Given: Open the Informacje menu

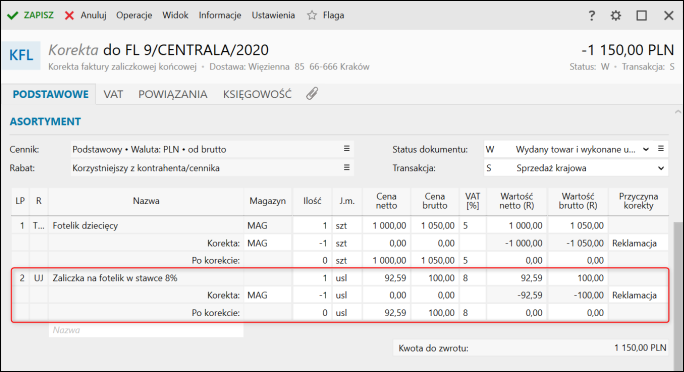Looking at the screenshot, I should click(x=220, y=15).
